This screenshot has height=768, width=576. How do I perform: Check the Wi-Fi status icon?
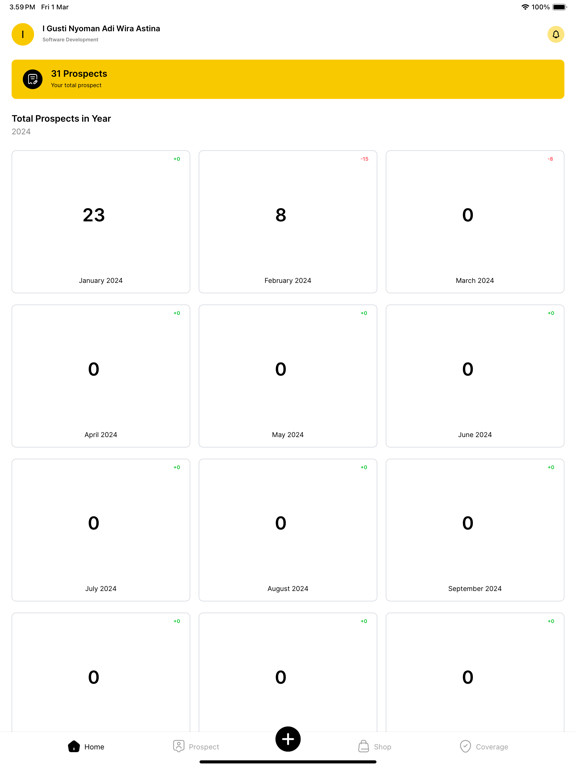(525, 7)
